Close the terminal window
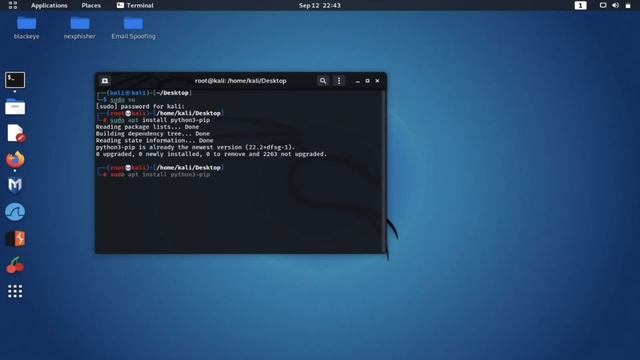The height and width of the screenshot is (360, 640). coord(378,81)
